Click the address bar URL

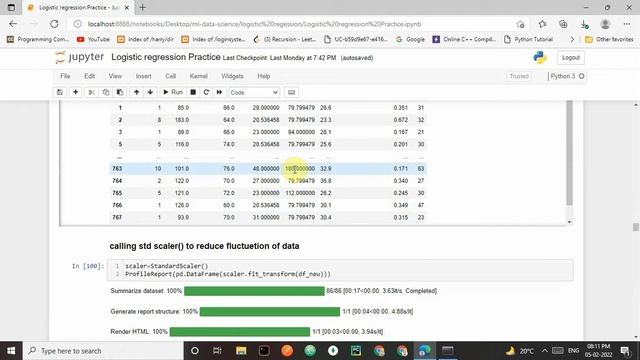tap(254, 24)
